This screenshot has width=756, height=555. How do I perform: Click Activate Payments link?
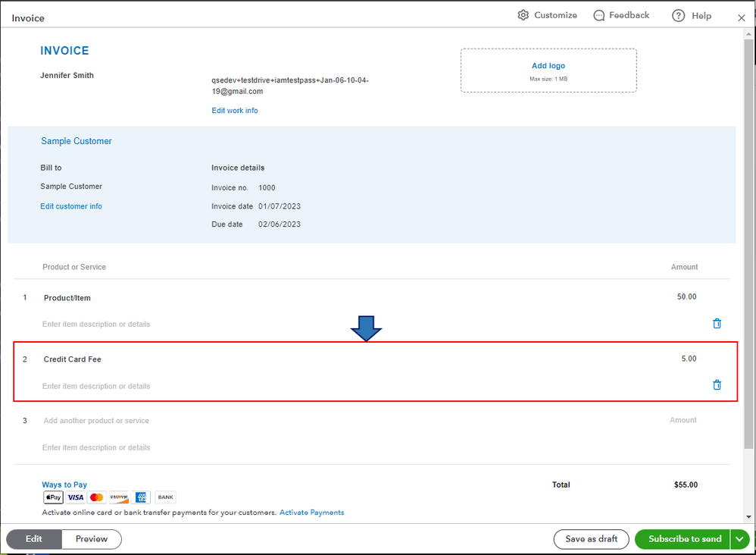(311, 513)
